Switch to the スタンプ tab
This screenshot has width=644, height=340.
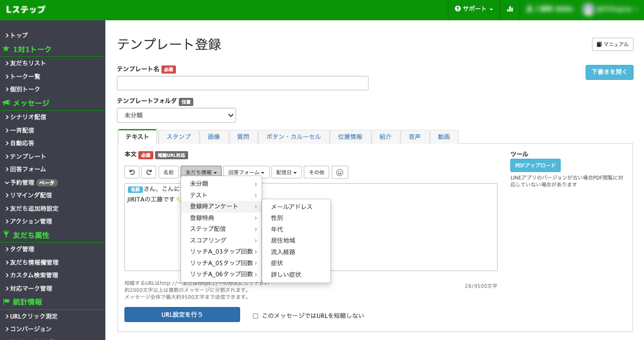pos(178,137)
